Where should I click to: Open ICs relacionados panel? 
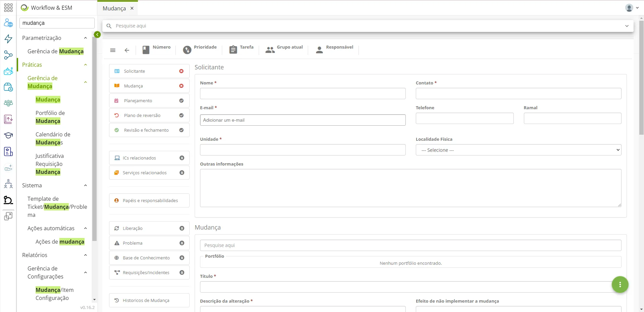pyautogui.click(x=149, y=158)
